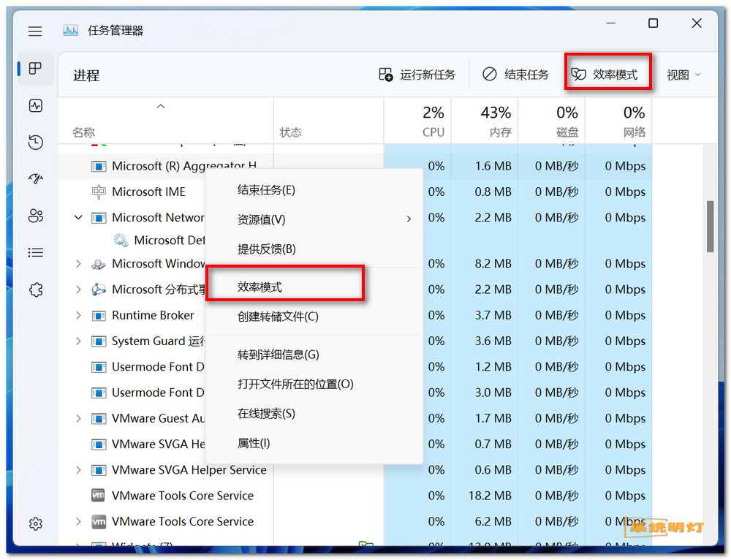Click the 运行新任务 button
Screen dimensions: 731x560
pyautogui.click(x=417, y=75)
